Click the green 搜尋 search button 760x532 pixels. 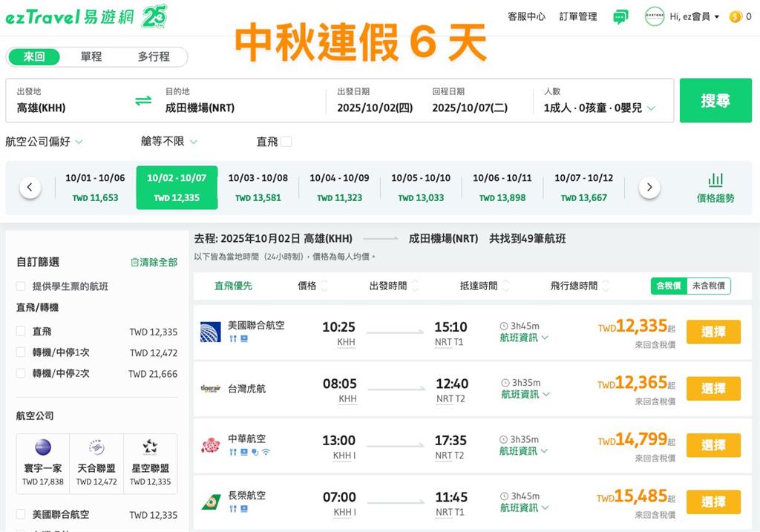(x=715, y=100)
